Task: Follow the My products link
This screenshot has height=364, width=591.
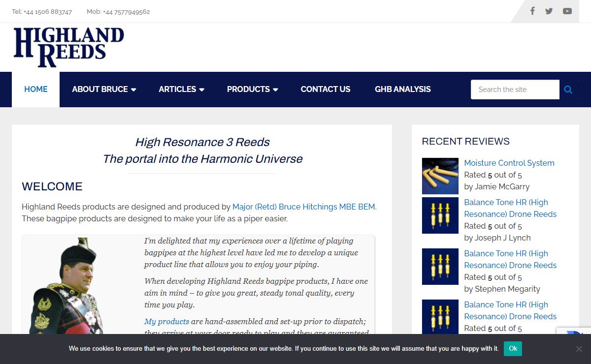Action: (166, 321)
